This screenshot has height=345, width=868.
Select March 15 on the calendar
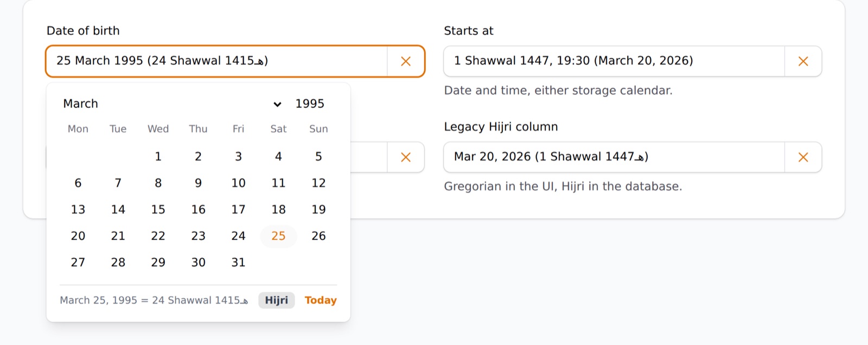[x=158, y=209]
